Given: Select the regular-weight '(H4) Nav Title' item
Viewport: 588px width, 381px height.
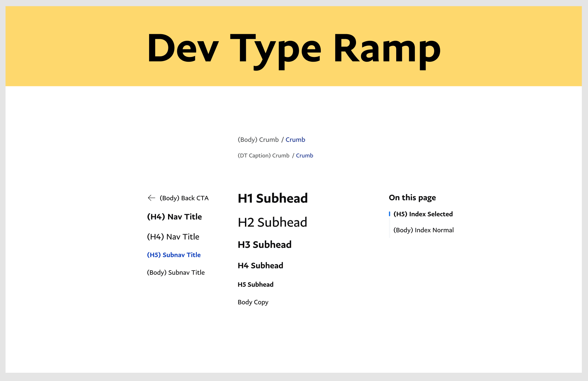Looking at the screenshot, I should tap(173, 237).
